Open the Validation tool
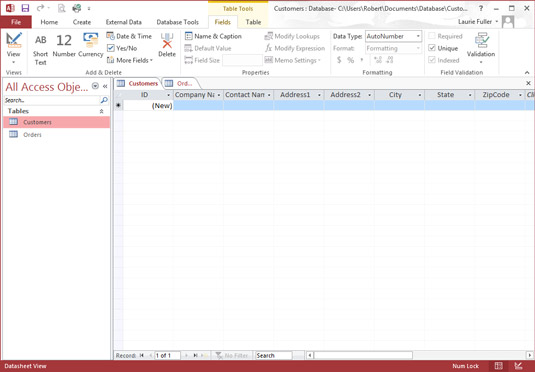This screenshot has height=372, width=535. pyautogui.click(x=481, y=48)
